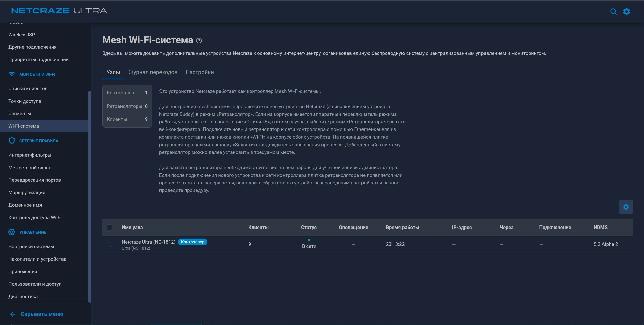Click the shield icon near СЕТЕВЫЕ ПРАВИЛА

(12, 141)
